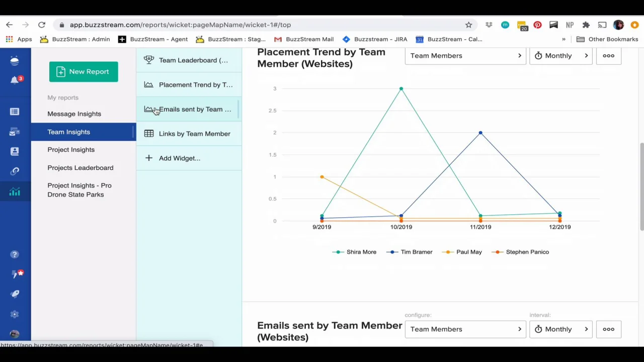This screenshot has width=644, height=362.
Task: Toggle Stephen Panico series in chart legend
Action: 520,252
